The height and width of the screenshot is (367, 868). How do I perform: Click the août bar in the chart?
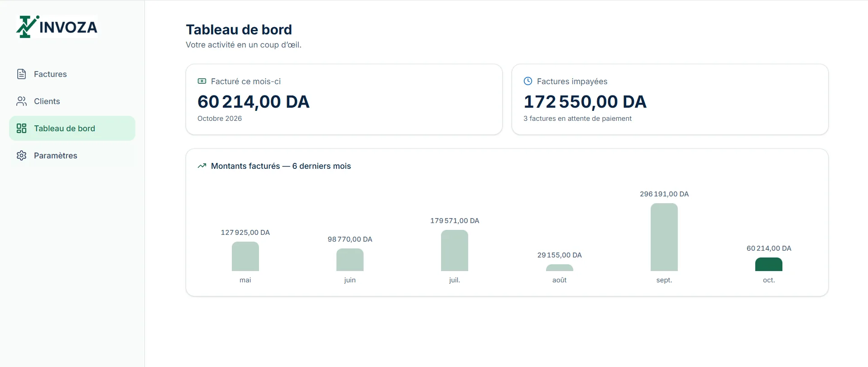pyautogui.click(x=560, y=268)
